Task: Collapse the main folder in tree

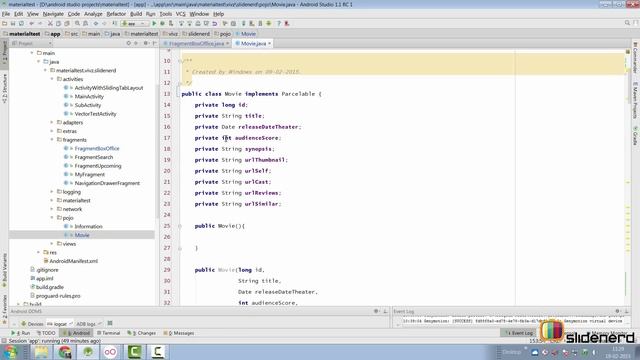Action: [x=32, y=53]
